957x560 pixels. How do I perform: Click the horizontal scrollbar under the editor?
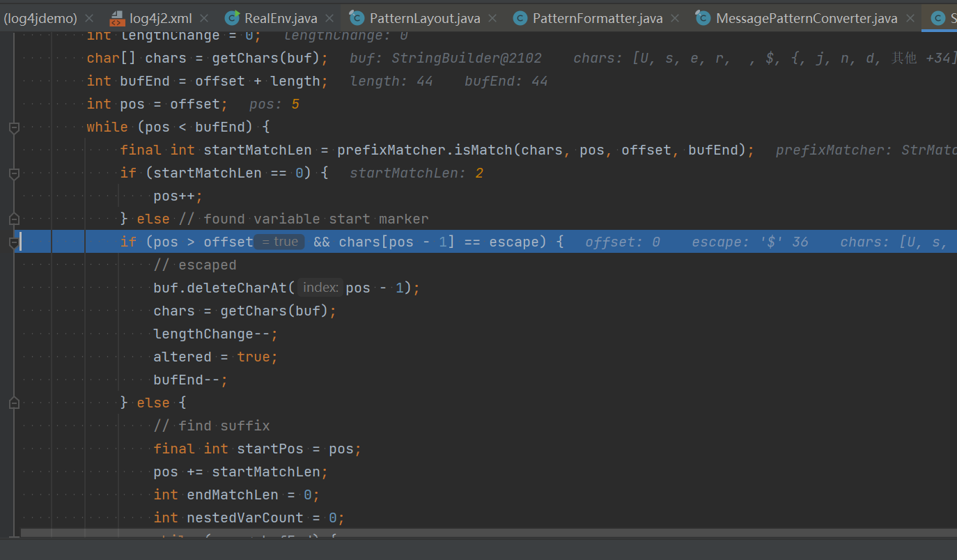(489, 533)
